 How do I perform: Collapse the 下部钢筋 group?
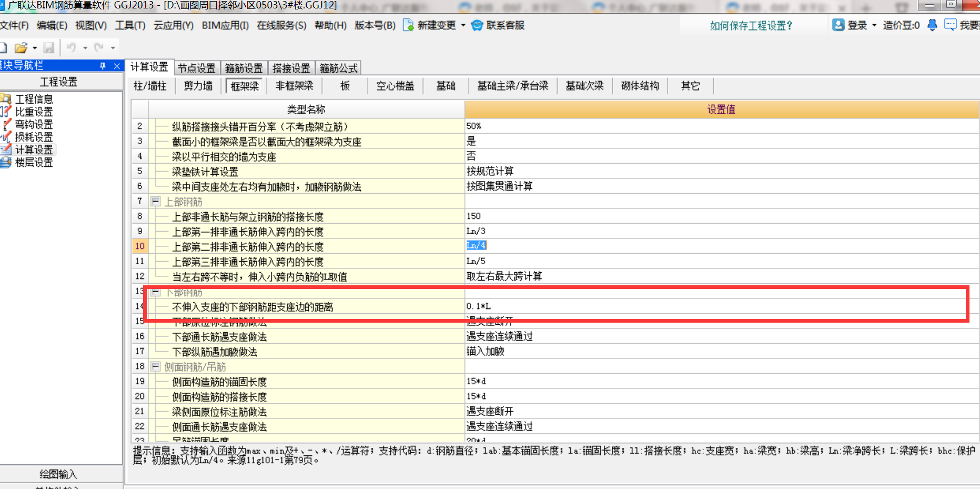pyautogui.click(x=156, y=292)
